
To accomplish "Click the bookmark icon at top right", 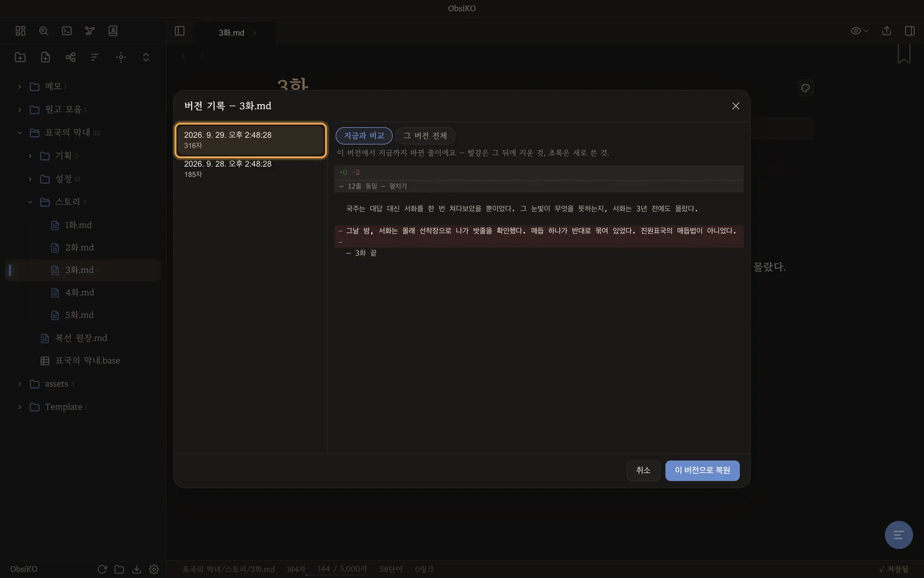I will coord(904,53).
